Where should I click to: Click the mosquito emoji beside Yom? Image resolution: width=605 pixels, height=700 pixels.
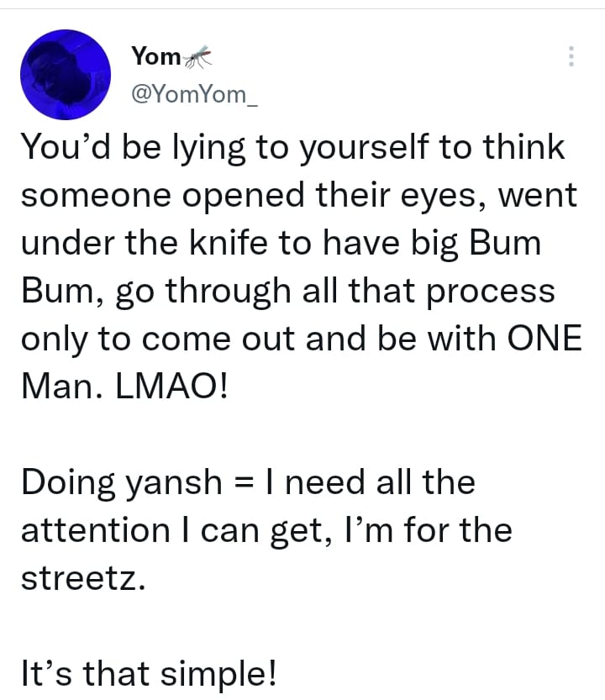pyautogui.click(x=199, y=57)
